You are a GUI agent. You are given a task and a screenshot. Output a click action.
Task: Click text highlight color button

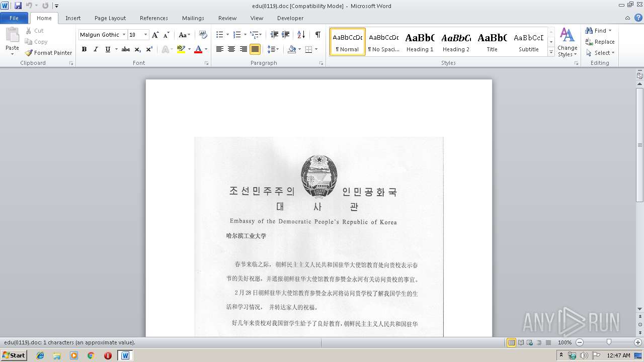(x=181, y=49)
